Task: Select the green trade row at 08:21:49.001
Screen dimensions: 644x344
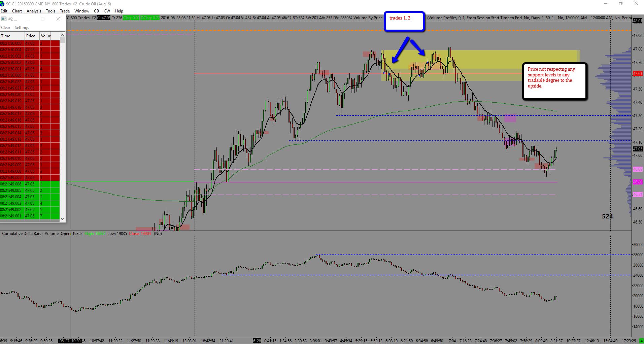Action: pyautogui.click(x=30, y=216)
